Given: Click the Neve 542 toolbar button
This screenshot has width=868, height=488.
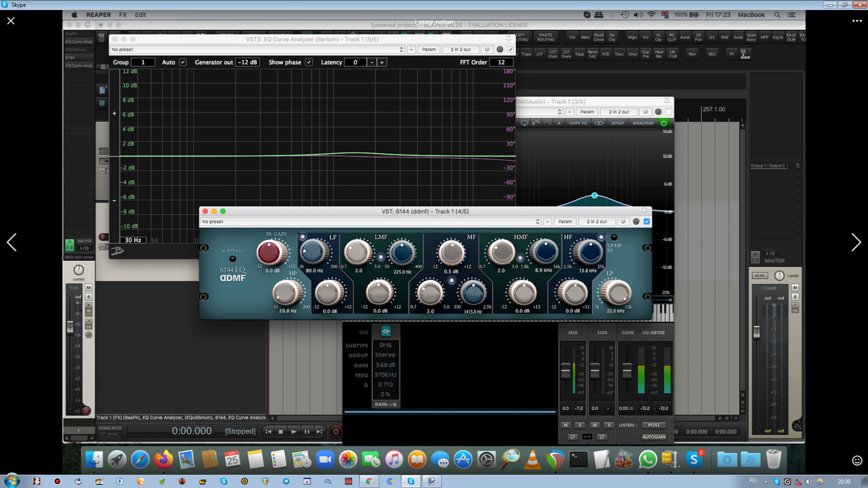Looking at the screenshot, I should [593, 54].
